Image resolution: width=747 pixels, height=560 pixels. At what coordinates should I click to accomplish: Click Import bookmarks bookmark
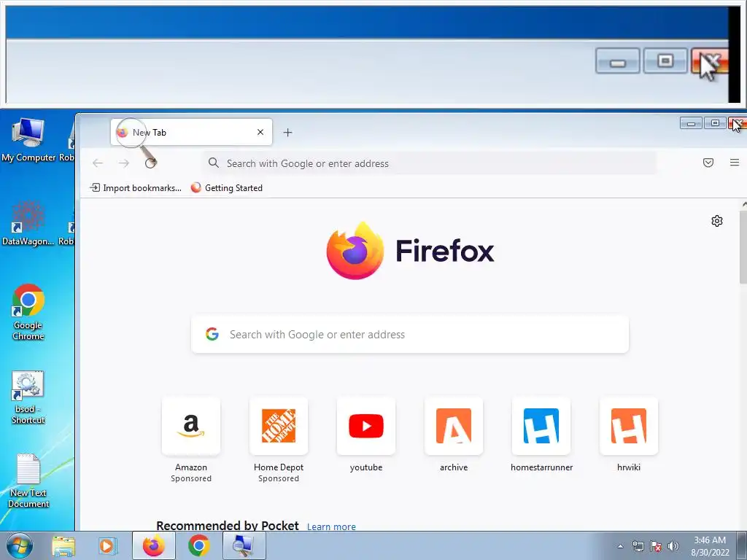(136, 188)
